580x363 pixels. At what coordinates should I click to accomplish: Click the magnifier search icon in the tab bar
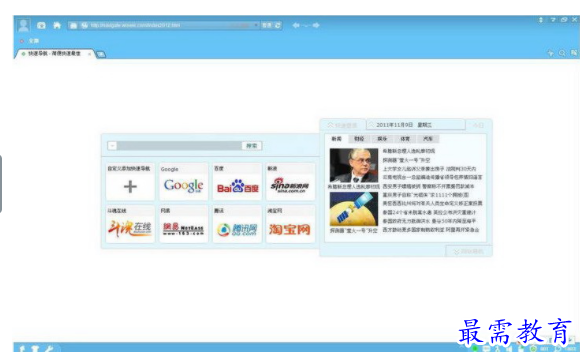562,53
